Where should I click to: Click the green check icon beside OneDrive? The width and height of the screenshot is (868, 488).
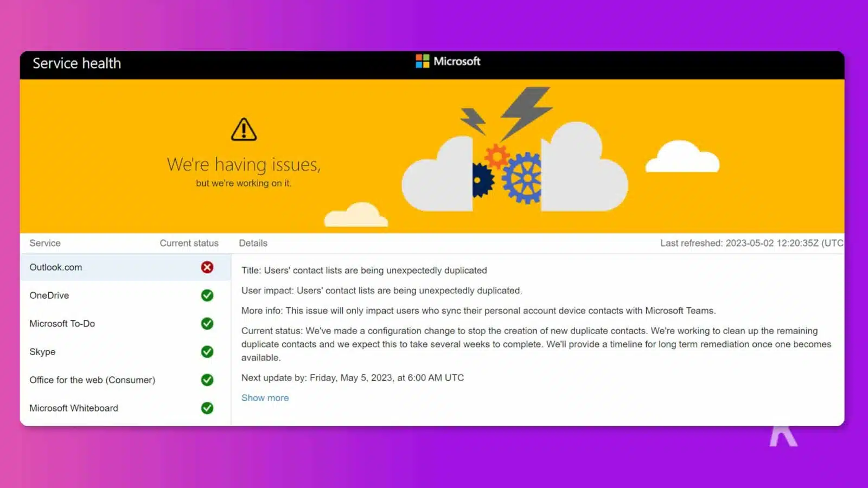coord(207,296)
